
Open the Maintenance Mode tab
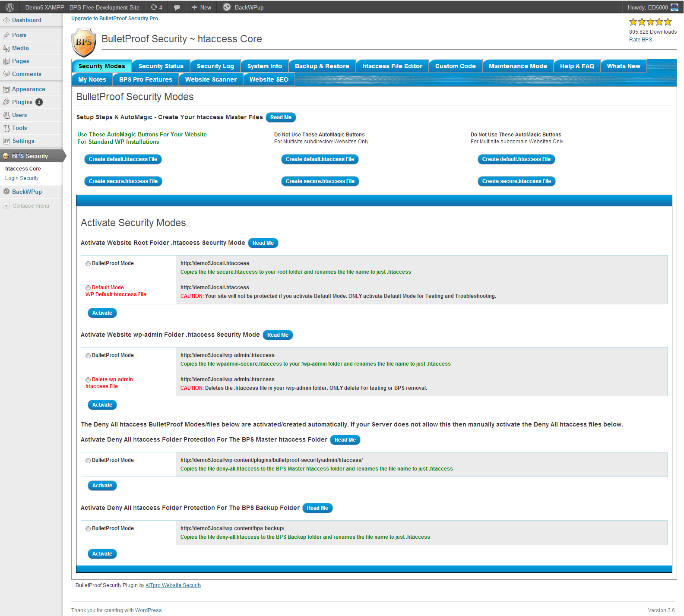pos(518,66)
